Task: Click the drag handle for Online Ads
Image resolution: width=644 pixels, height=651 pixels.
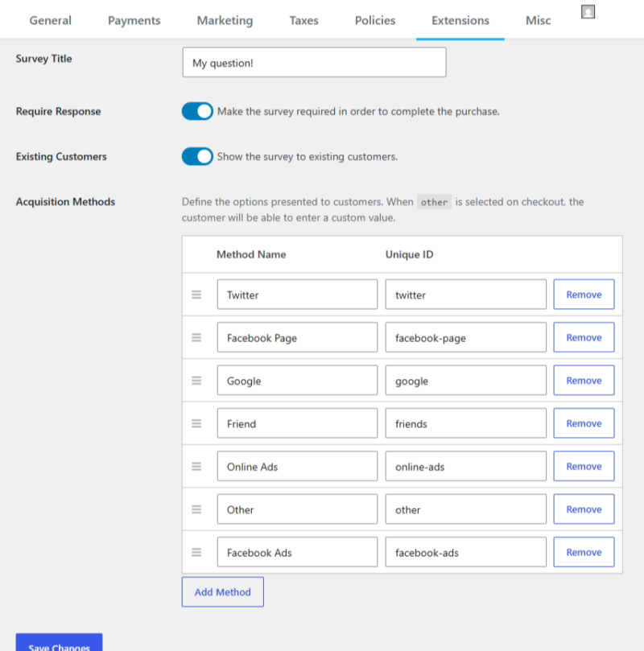Action: tap(196, 466)
